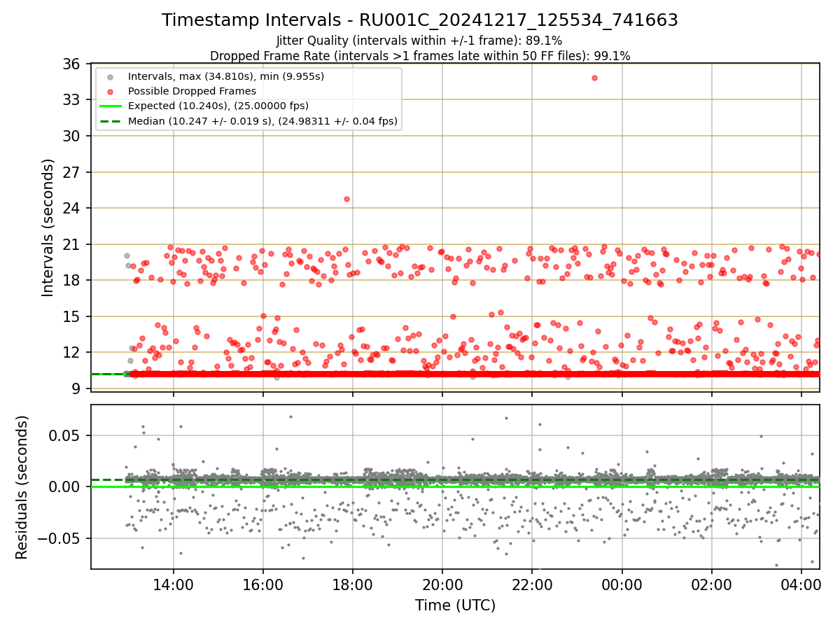The width and height of the screenshot is (840, 630).
Task: Click the '27' y-axis tick label
Action: 72,172
